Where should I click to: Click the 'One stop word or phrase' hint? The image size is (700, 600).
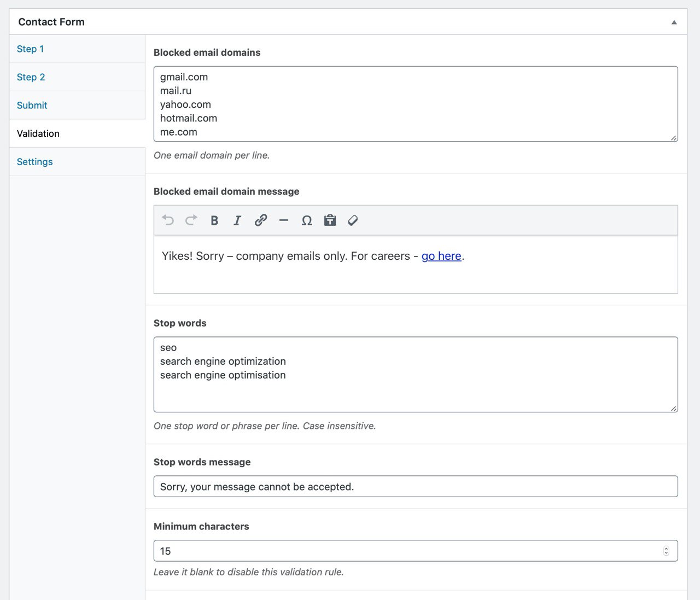point(265,426)
